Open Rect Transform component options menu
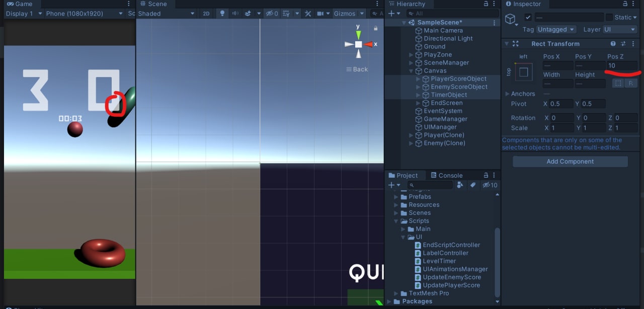 click(x=633, y=44)
